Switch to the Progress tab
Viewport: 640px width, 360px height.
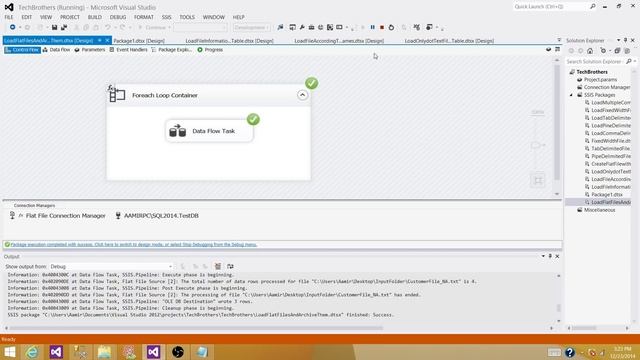tap(210, 50)
